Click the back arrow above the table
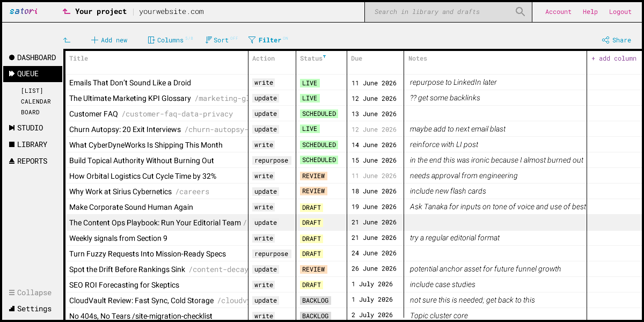Viewport: 644px width, 322px height. click(x=67, y=40)
